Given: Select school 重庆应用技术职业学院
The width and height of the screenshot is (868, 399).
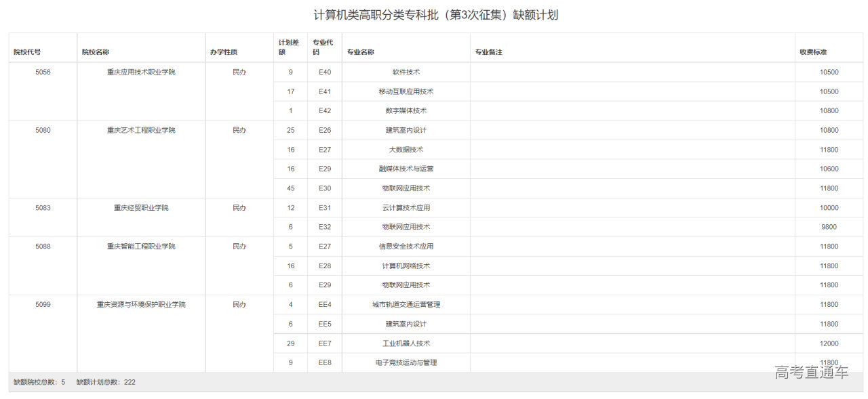Looking at the screenshot, I should 141,72.
